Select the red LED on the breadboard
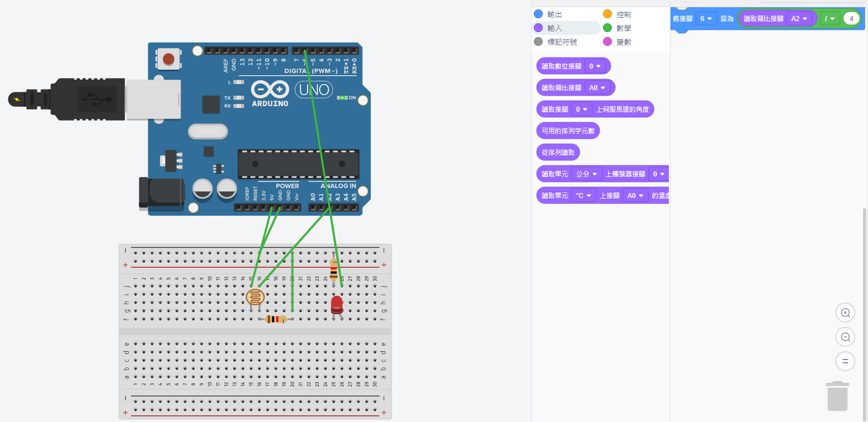868x422 pixels. 336,305
